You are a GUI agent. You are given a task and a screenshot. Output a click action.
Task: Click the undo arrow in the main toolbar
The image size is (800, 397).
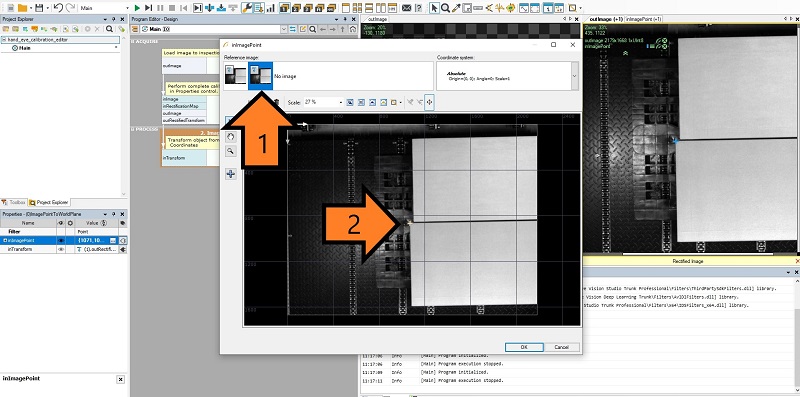tap(58, 8)
